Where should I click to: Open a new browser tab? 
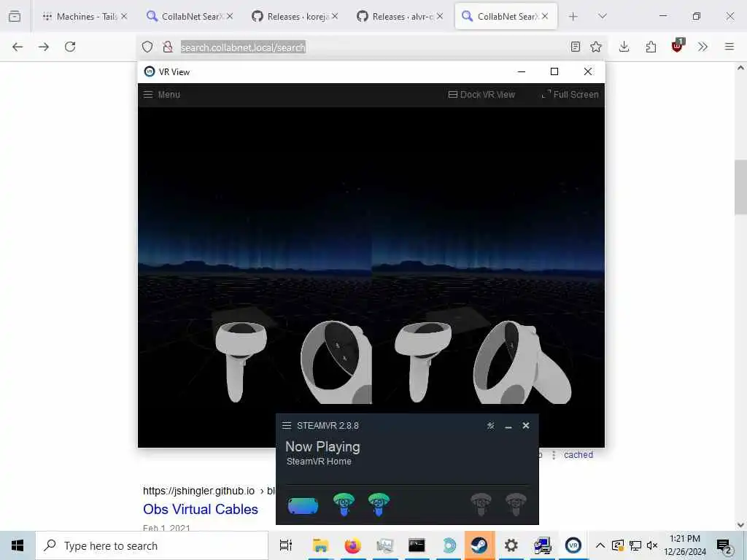point(573,17)
